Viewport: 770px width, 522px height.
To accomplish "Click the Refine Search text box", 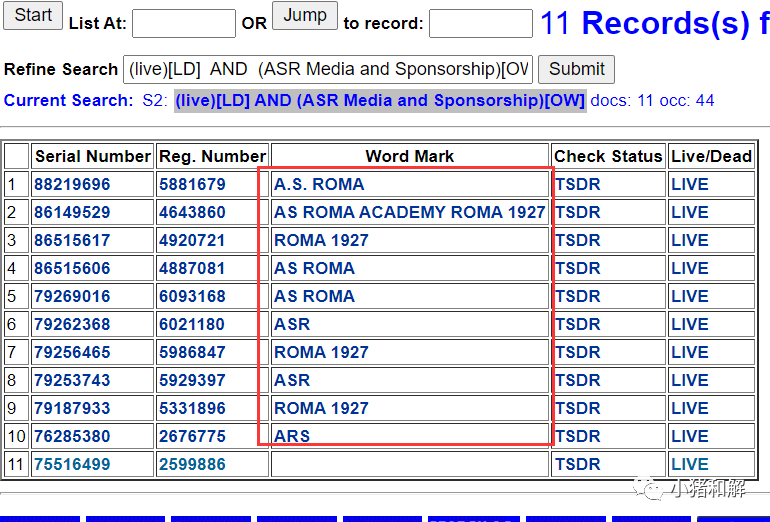I will coord(328,69).
